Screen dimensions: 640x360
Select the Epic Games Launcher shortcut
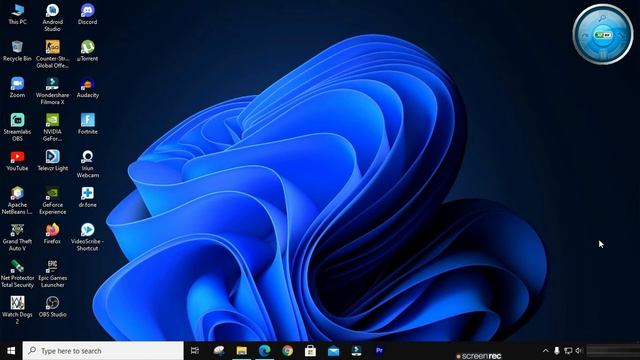[x=53, y=273]
